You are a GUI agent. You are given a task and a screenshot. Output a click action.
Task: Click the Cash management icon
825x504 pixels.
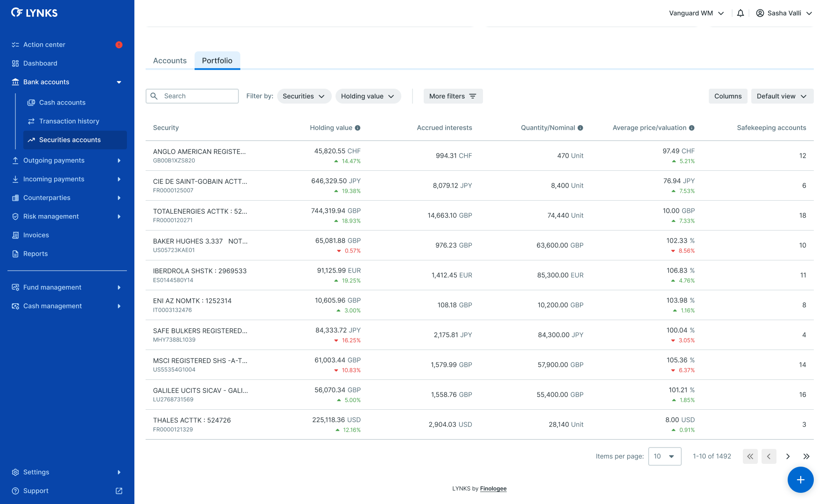pos(15,306)
